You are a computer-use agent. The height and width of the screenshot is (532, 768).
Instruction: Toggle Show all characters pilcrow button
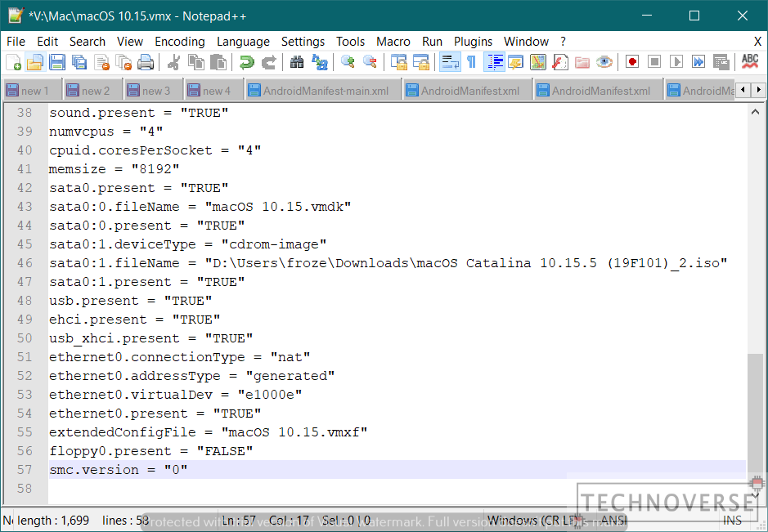471,62
